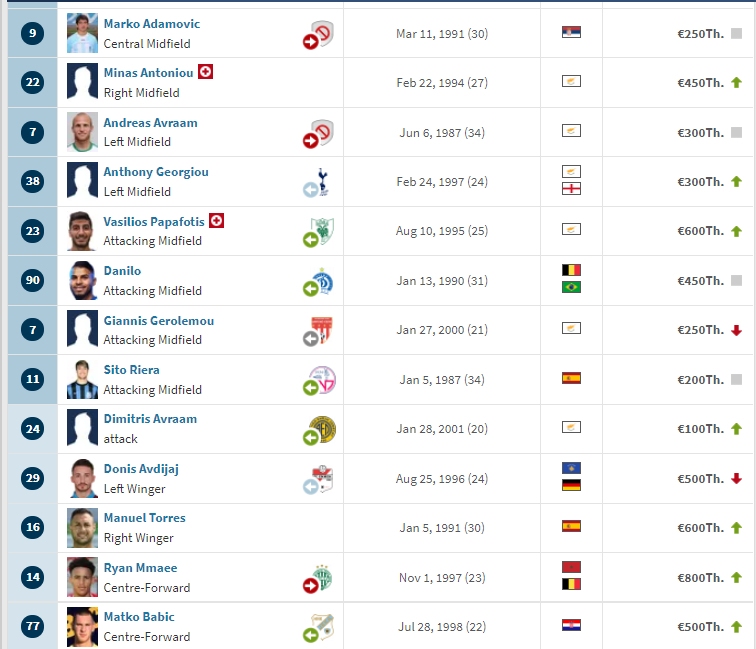Click green Ferencvaros crest beside Ryan Mmaee
The height and width of the screenshot is (649, 756).
tap(322, 577)
